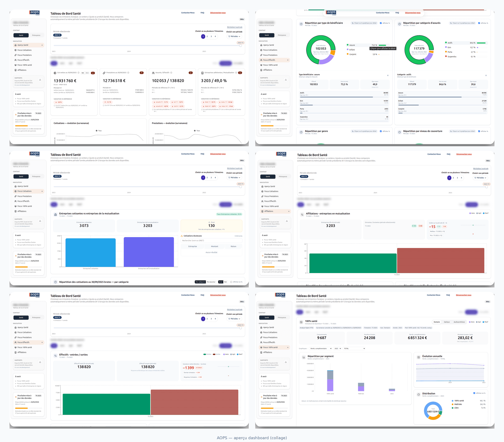504x442 pixels.
Task: Click the Libre green legend swatch in Distribution
Action: [453, 408]
